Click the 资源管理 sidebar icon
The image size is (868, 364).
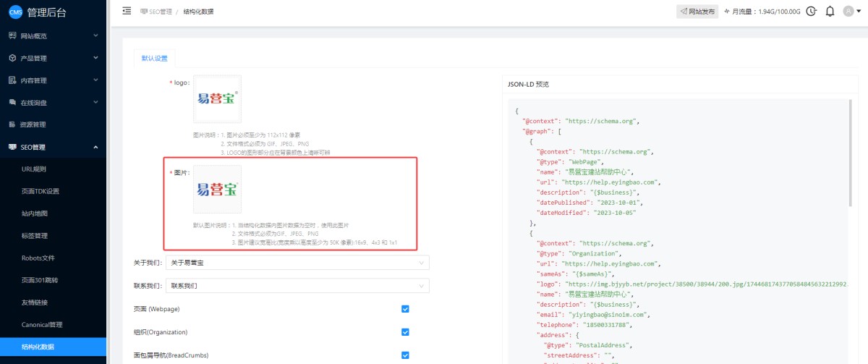pyautogui.click(x=12, y=124)
